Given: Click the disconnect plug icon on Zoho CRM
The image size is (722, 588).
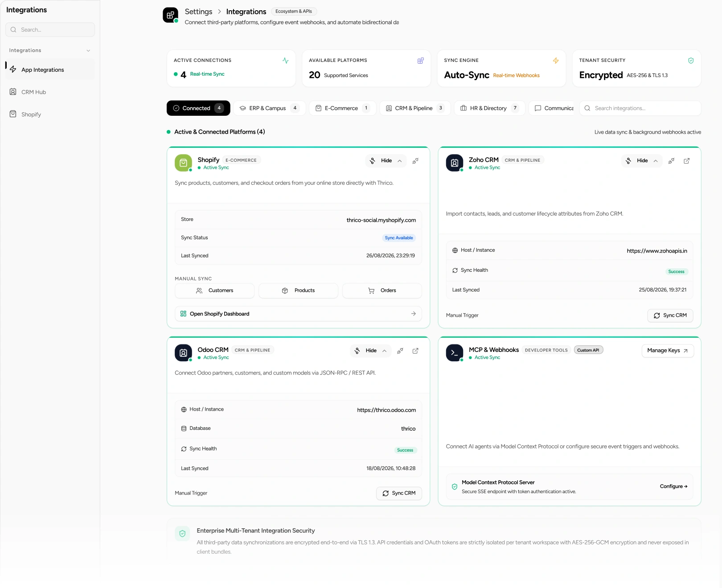Looking at the screenshot, I should [671, 161].
